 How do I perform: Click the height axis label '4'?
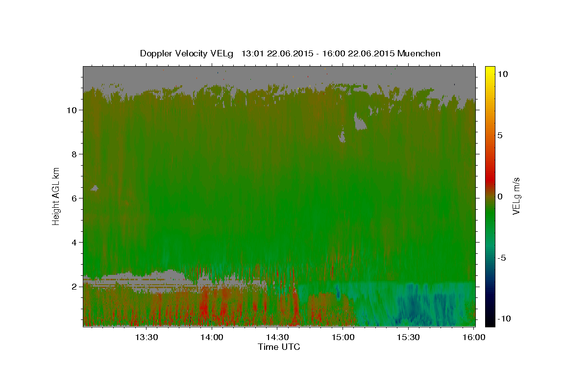pos(74,243)
